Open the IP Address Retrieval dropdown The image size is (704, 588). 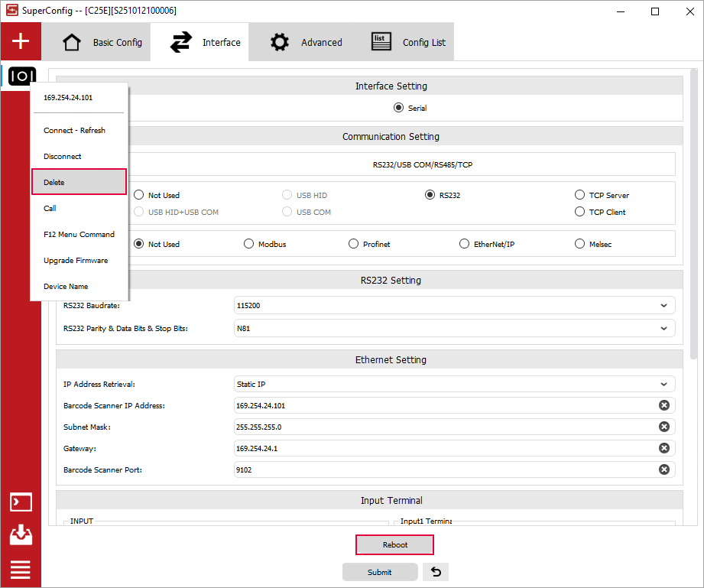pos(454,384)
